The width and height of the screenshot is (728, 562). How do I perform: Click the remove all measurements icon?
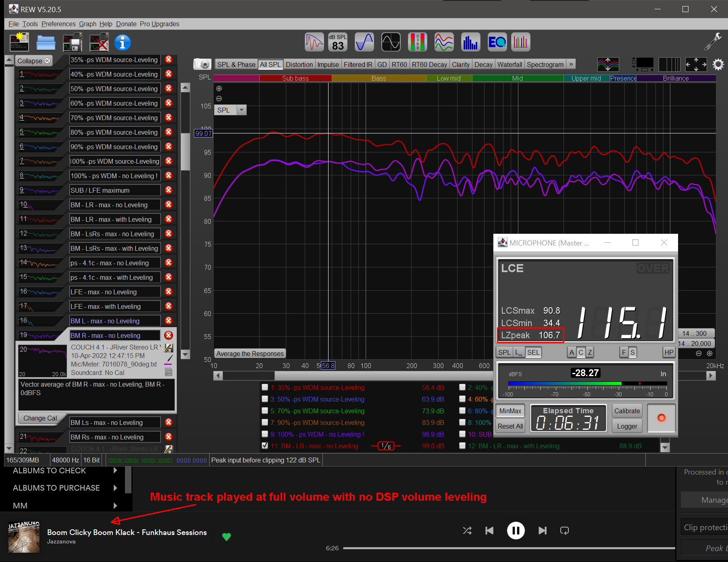coord(99,42)
